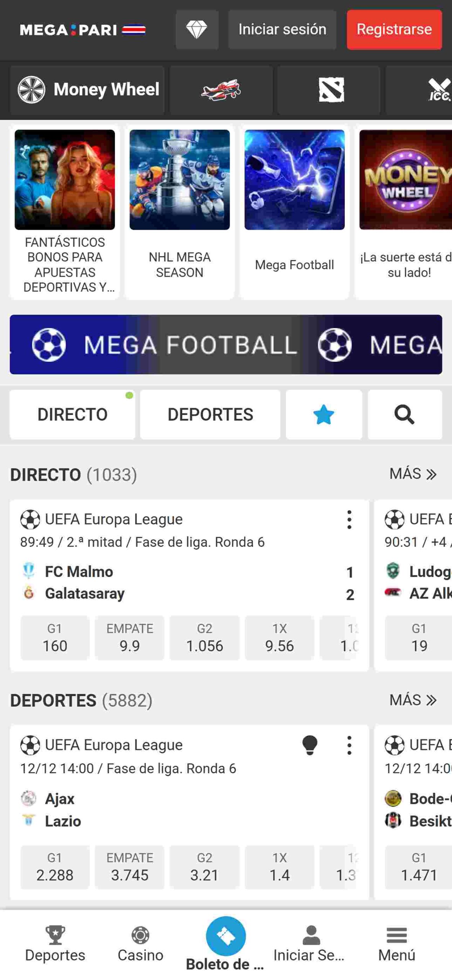Image resolution: width=452 pixels, height=980 pixels.
Task: Tap the lightbulb icon on Ajax match
Action: (309, 745)
